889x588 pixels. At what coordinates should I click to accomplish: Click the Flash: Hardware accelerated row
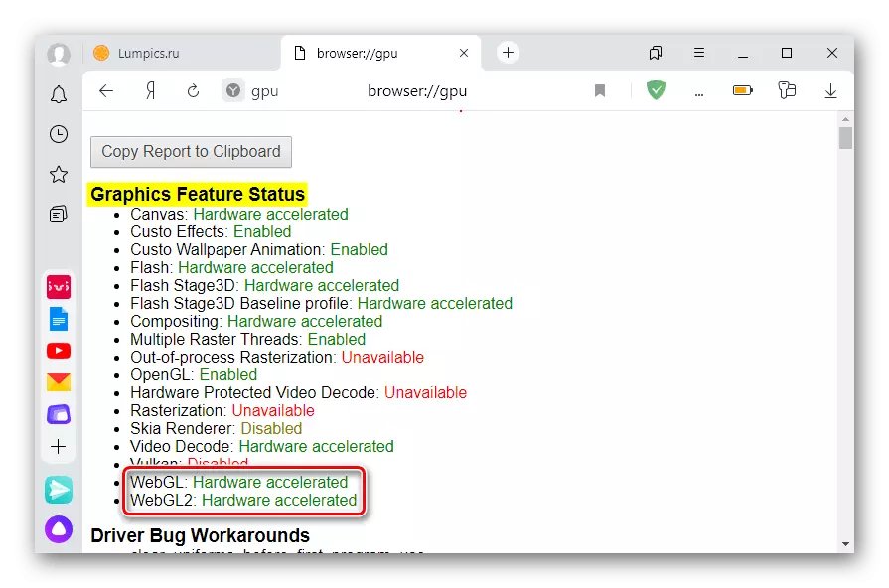coord(231,267)
